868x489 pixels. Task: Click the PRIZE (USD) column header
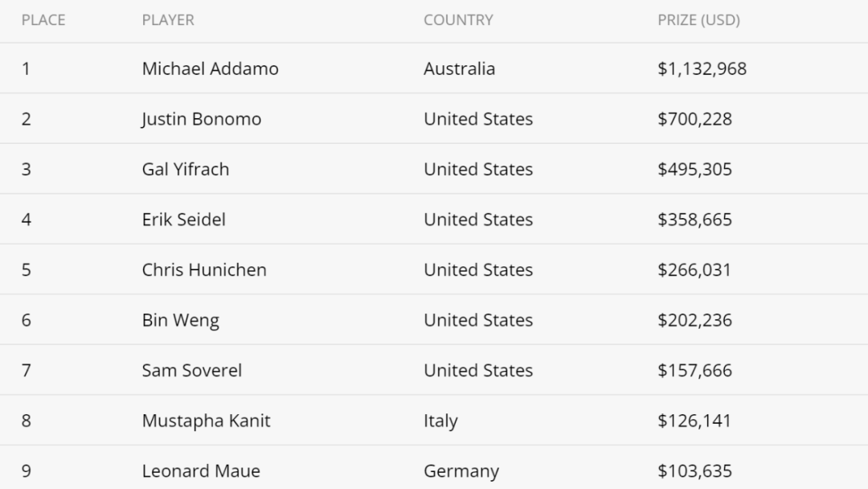coord(698,20)
